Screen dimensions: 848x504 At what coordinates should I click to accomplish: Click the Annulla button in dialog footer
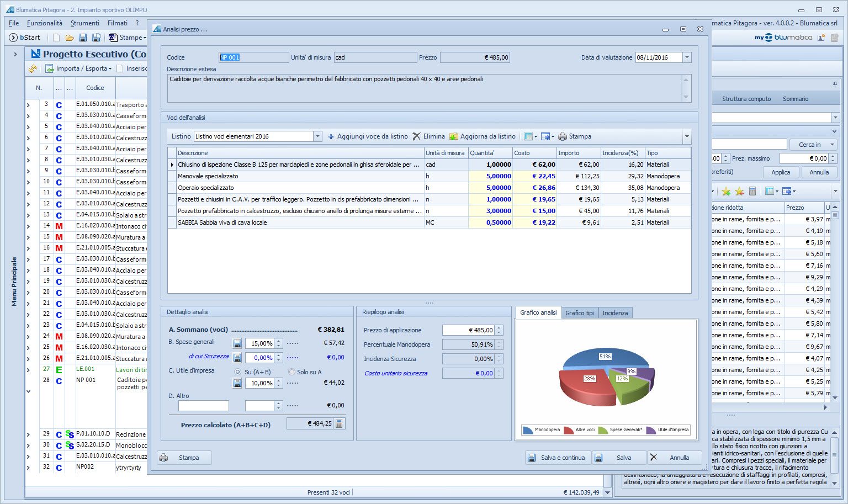674,458
